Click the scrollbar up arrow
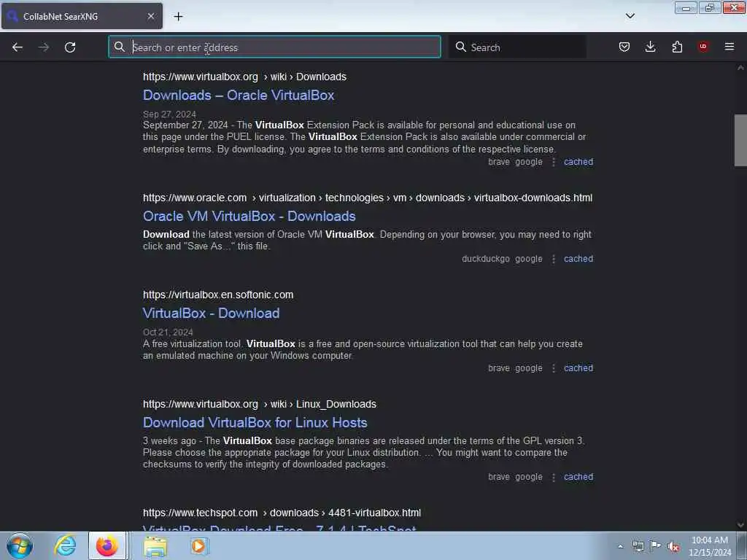 (x=740, y=68)
